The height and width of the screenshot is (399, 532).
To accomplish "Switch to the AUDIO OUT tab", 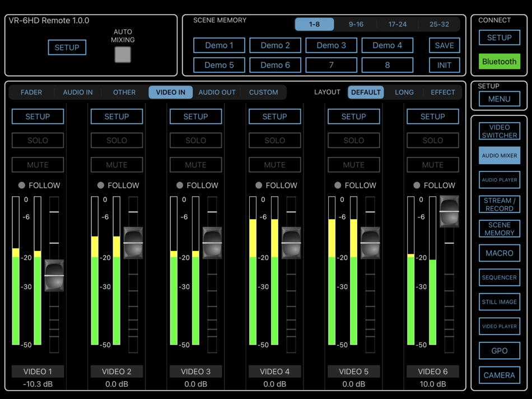I will 217,92.
